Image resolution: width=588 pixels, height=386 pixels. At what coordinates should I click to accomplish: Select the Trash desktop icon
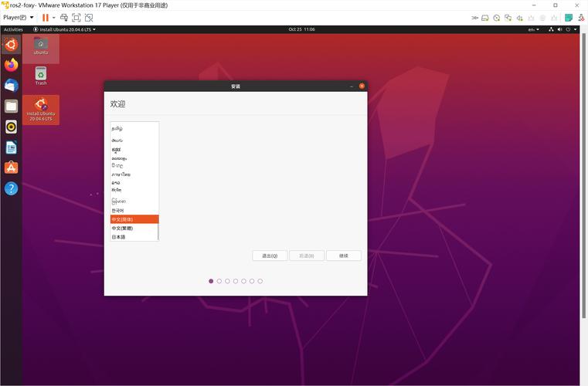[x=41, y=76]
